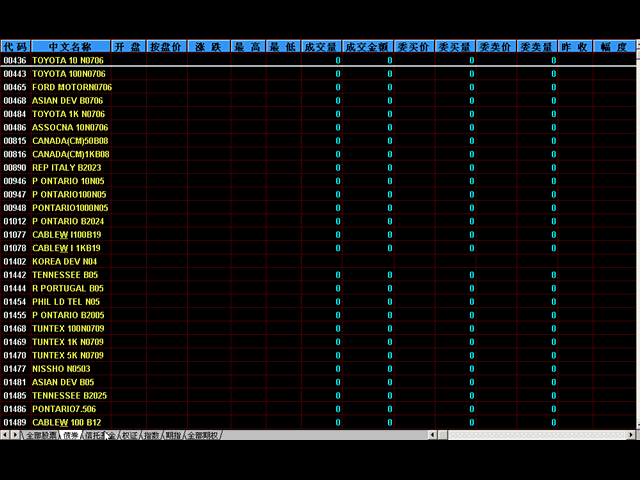640x480 pixels.
Task: Select row PONTARIO1000N05
Action: tap(318, 208)
